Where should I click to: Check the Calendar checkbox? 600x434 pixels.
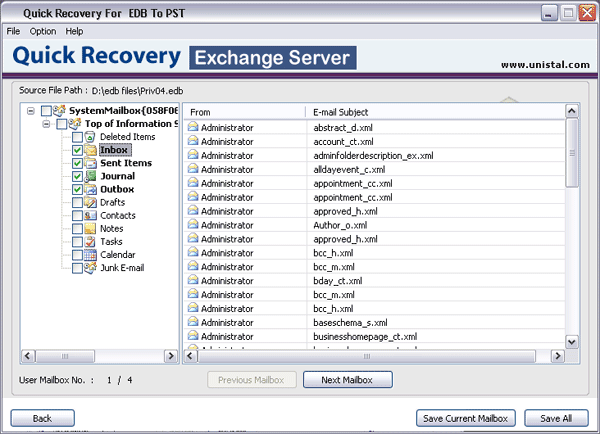coord(77,255)
